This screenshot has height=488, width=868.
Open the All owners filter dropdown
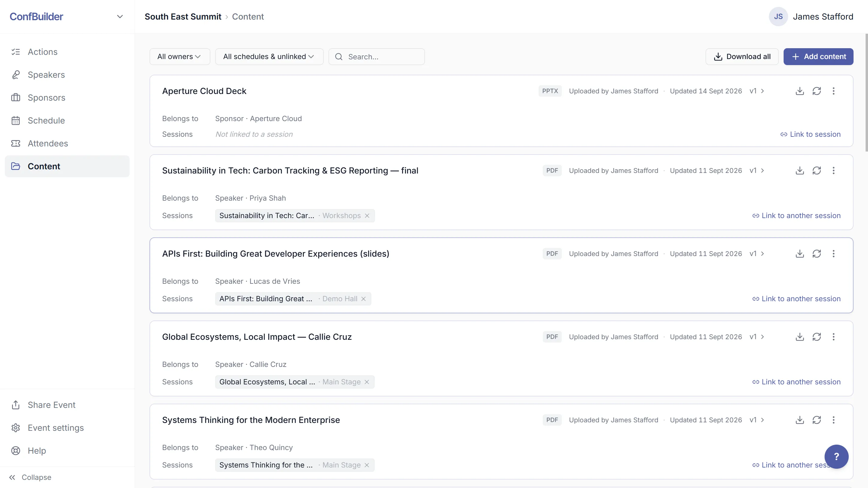coord(180,57)
